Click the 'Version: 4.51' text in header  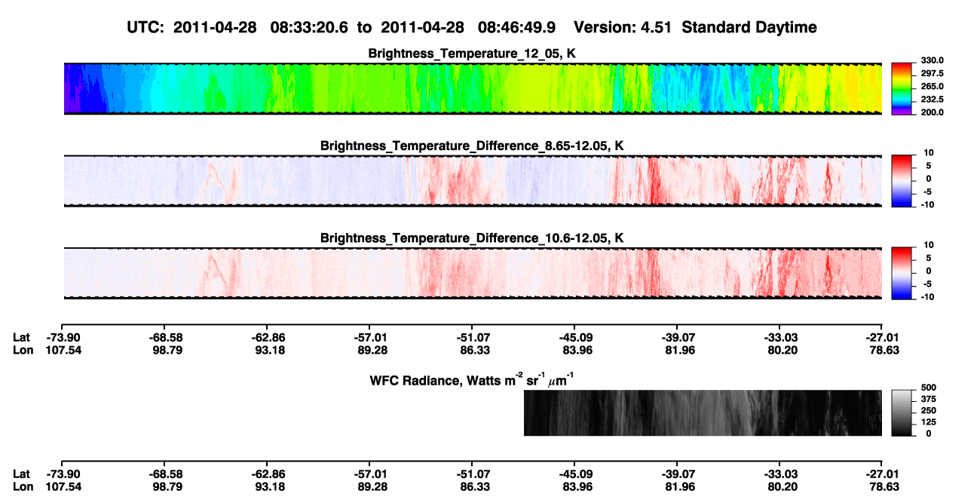point(623,27)
